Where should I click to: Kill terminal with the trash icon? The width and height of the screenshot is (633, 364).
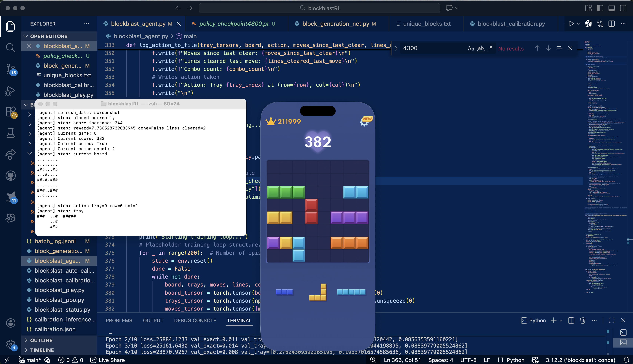(x=583, y=321)
